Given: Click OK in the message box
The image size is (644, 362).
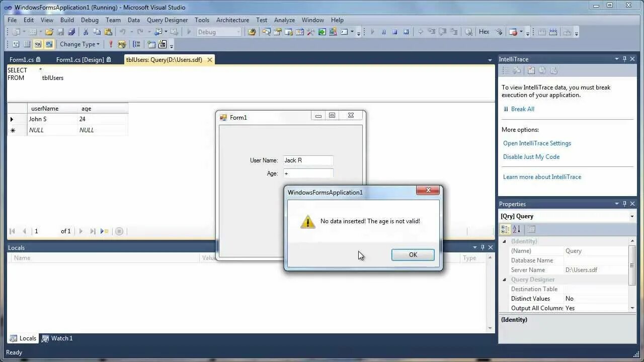Looking at the screenshot, I should (413, 255).
